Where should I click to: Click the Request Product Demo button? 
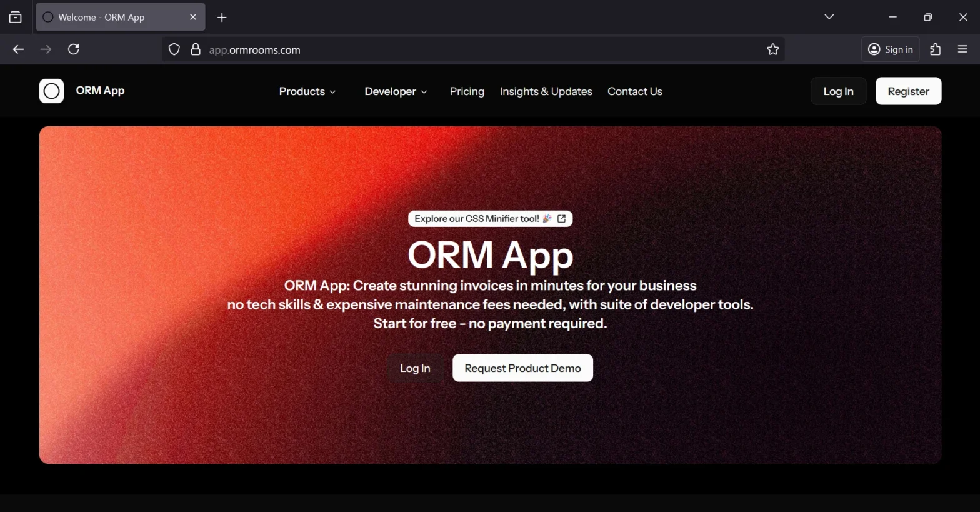pos(522,368)
